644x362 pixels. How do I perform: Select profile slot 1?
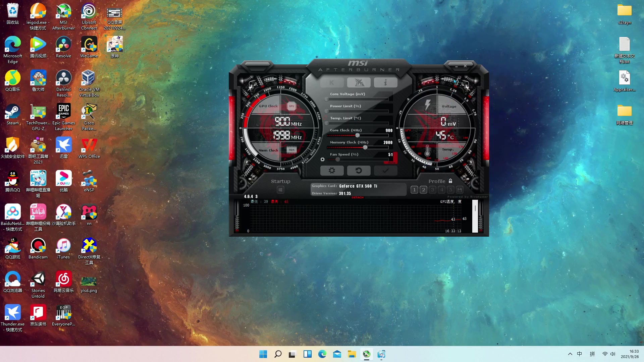pos(414,190)
